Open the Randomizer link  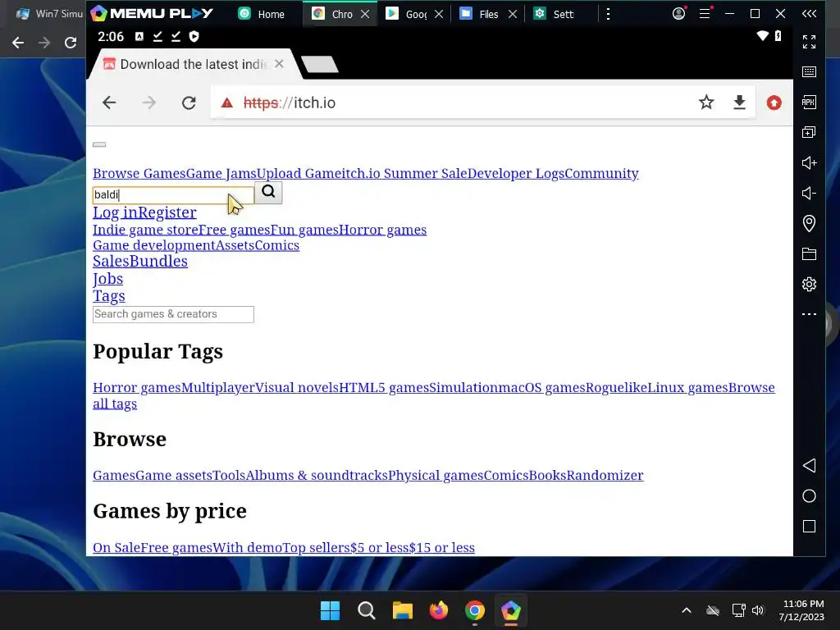coord(605,475)
